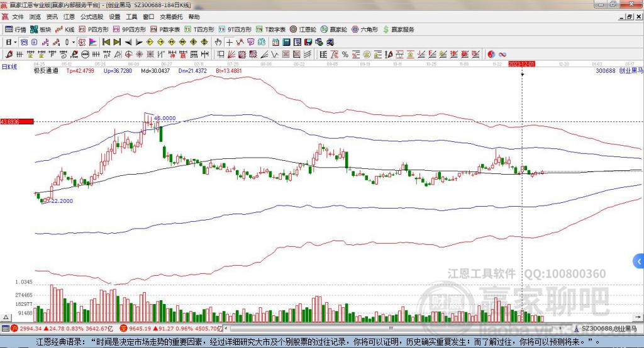Image resolution: width=644 pixels, height=348 pixels.
Task: Jump to last bar icon
Action: (x=117, y=42)
